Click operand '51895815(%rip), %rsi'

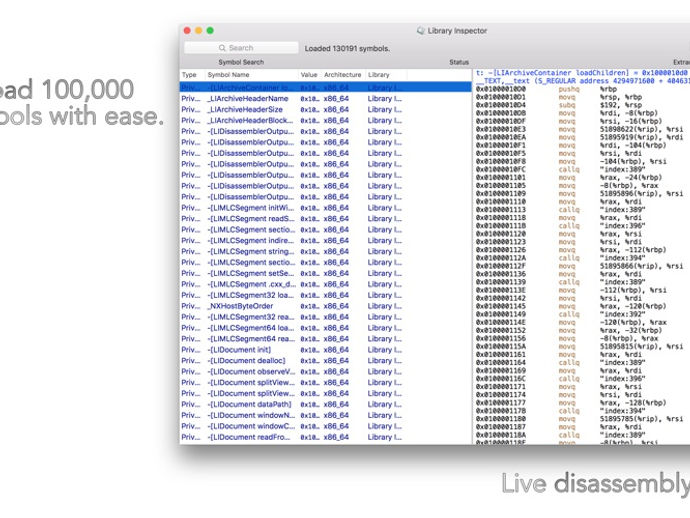coord(642,346)
